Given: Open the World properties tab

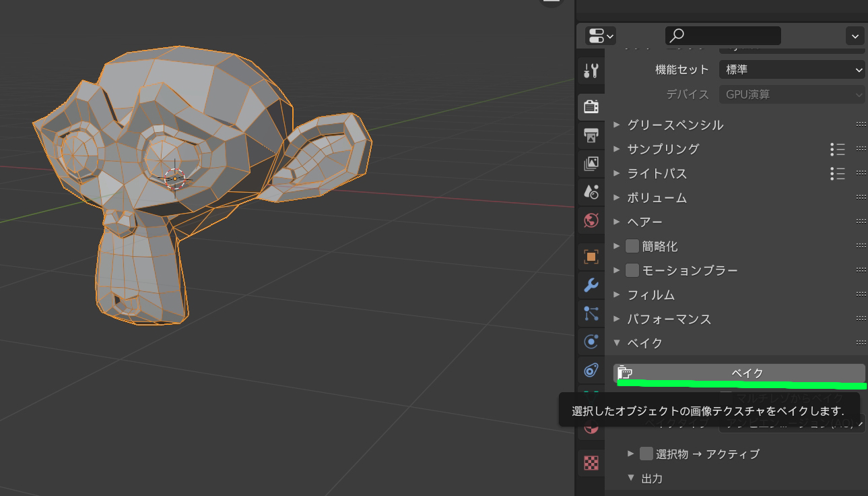Looking at the screenshot, I should 591,220.
